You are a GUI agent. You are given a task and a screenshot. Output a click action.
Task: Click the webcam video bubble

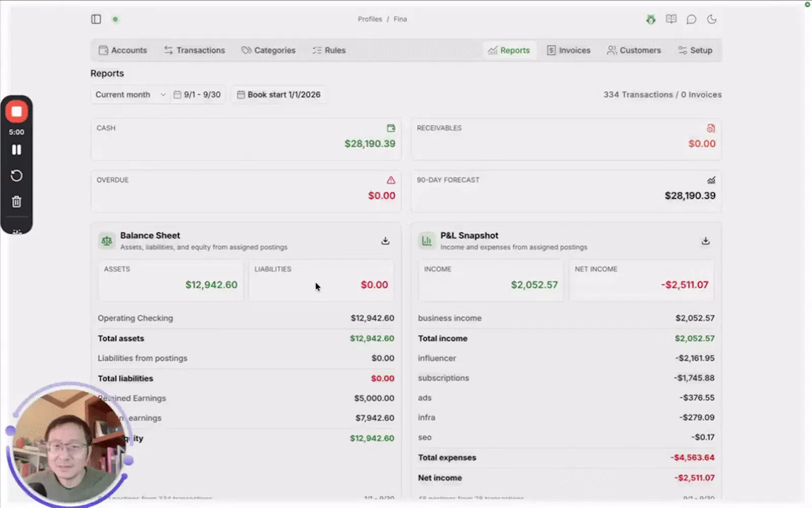click(69, 446)
